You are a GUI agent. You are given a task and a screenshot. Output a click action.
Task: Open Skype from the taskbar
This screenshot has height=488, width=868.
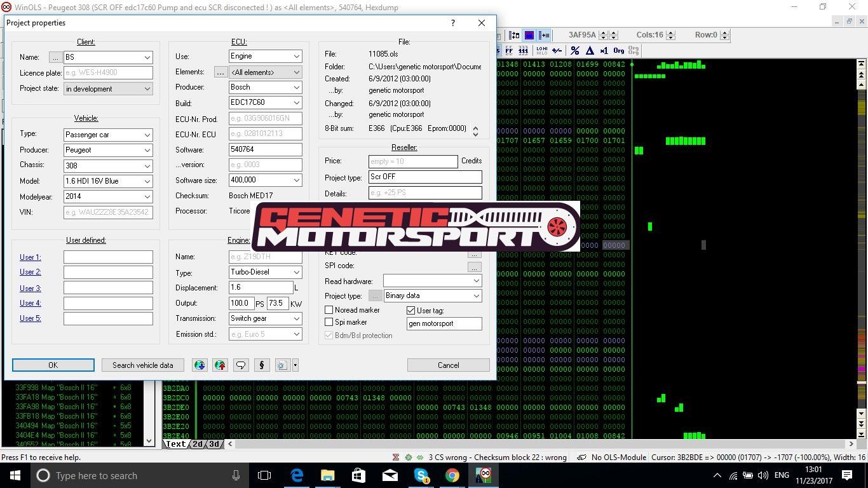point(421,475)
